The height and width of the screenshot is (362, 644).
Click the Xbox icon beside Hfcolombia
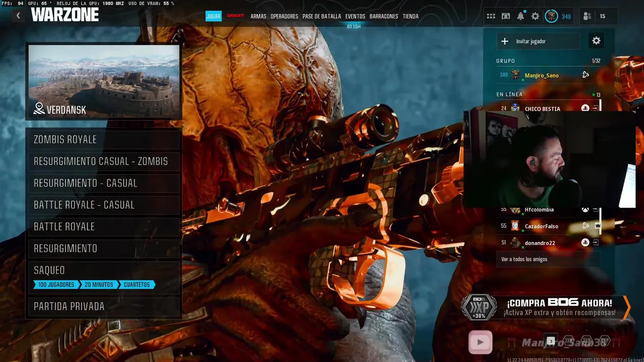pos(585,210)
